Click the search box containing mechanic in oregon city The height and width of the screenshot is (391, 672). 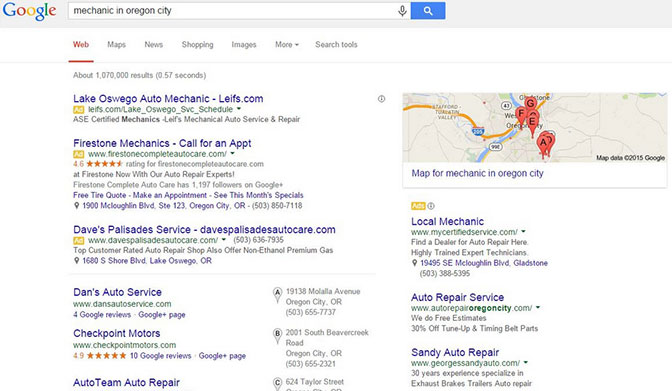pos(239,11)
